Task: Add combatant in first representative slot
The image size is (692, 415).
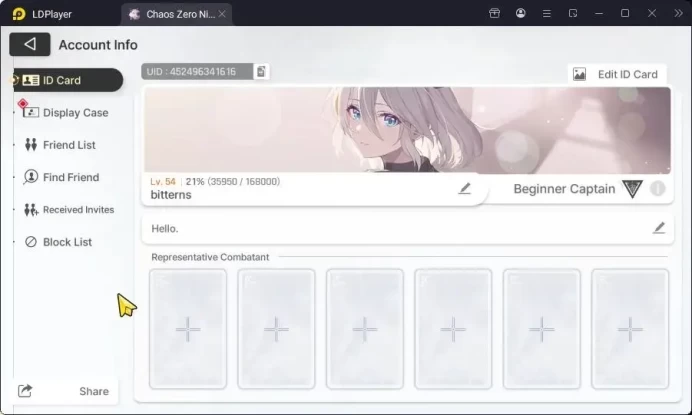Action: coord(188,329)
